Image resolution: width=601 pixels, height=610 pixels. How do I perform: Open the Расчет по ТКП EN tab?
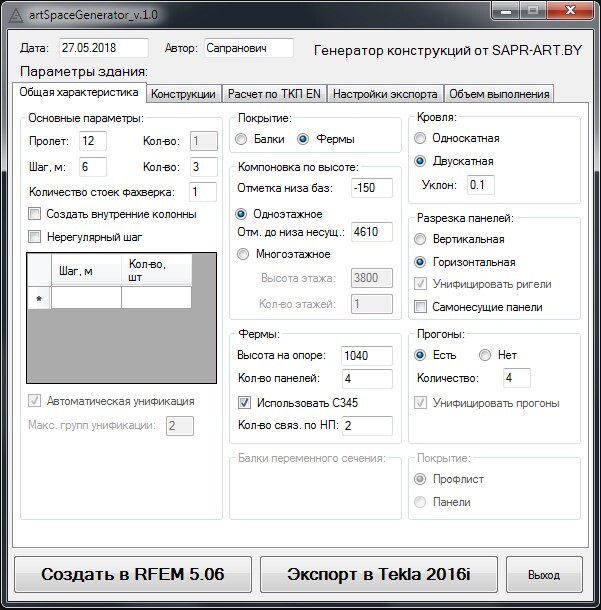click(x=273, y=94)
